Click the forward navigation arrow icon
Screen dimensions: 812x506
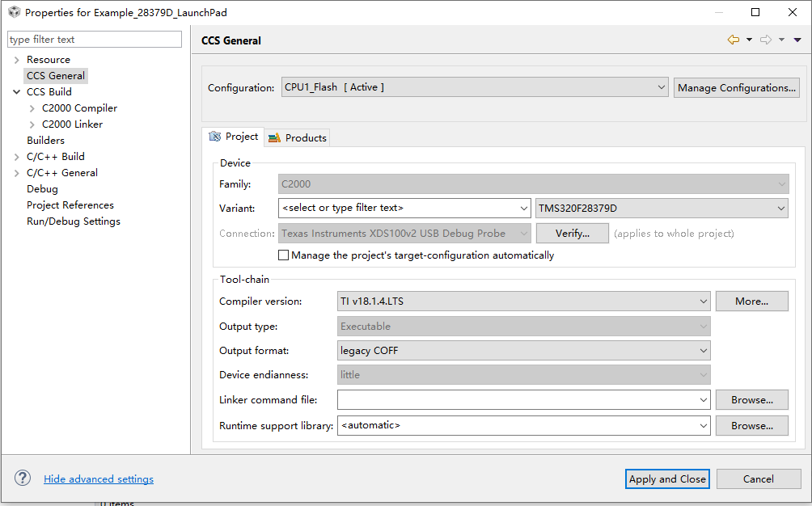(766, 40)
